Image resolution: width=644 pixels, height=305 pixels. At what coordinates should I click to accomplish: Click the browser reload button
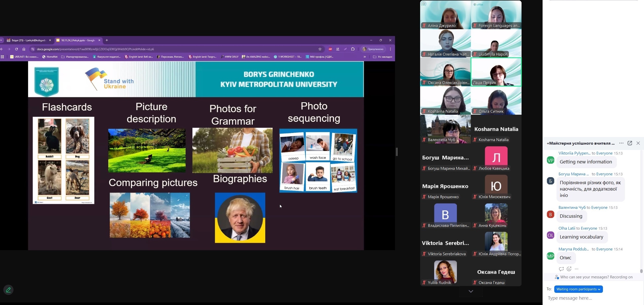16,49
